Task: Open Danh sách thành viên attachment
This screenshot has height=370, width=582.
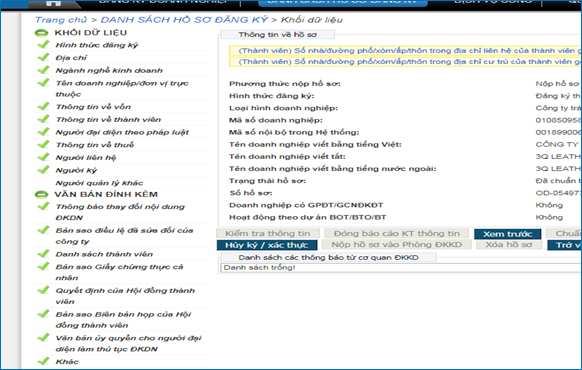Action: point(104,254)
